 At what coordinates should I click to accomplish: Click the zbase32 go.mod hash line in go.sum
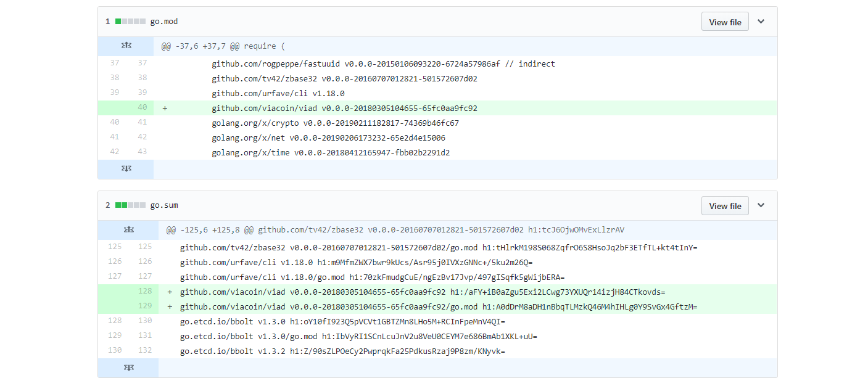pos(439,247)
